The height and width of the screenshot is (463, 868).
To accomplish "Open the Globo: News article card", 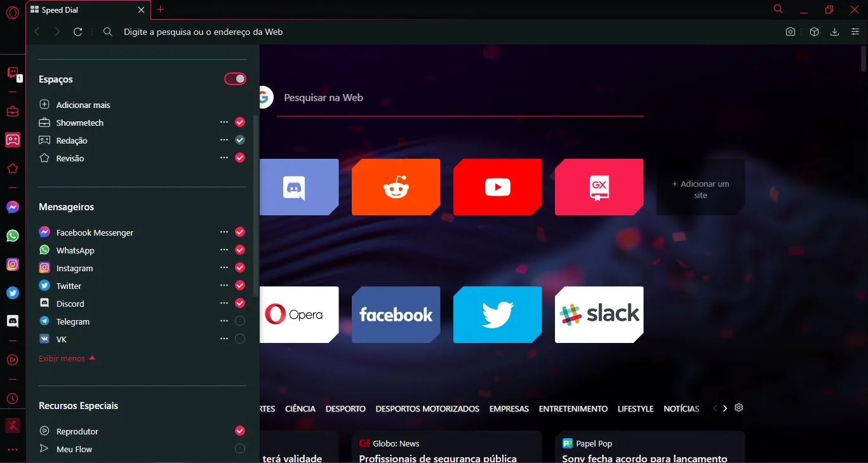I will [x=447, y=447].
